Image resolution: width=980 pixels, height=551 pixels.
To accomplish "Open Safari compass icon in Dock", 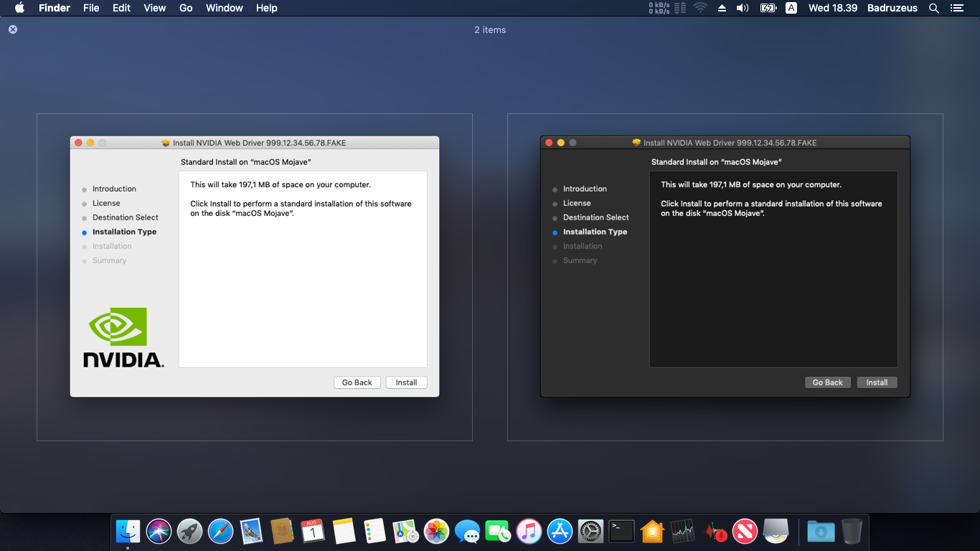I will (220, 532).
